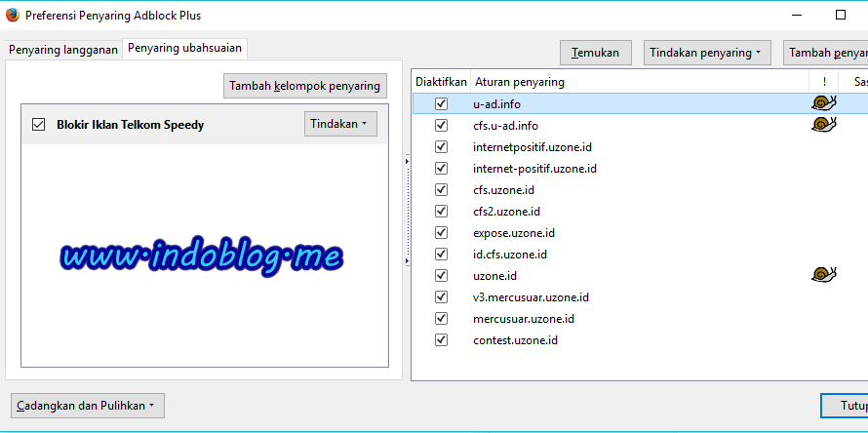Viewport: 868px width, 433px height.
Task: Select the mercusuar.uzone.id filter rule text
Action: tap(524, 319)
